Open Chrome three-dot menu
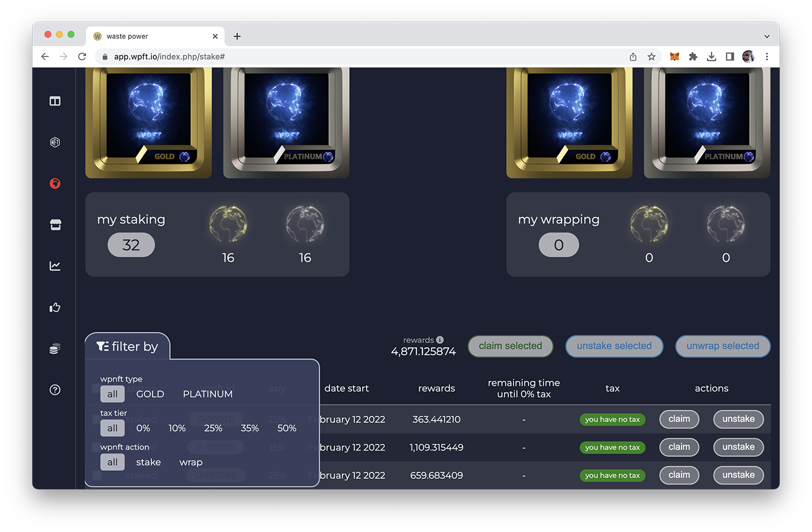The image size is (812, 532). 767,57
